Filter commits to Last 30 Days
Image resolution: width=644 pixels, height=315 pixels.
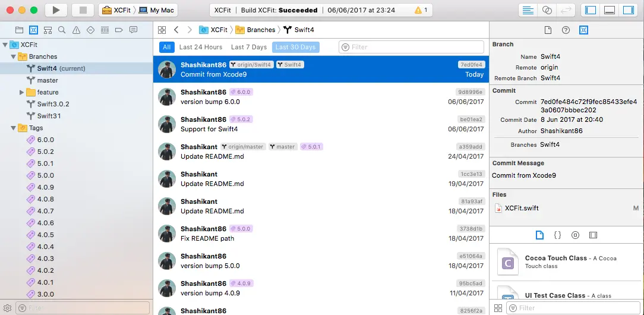[x=296, y=47]
